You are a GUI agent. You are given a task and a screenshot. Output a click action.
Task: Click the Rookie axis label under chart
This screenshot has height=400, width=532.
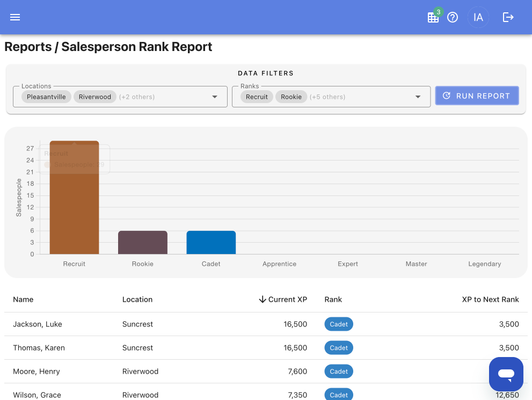[142, 264]
